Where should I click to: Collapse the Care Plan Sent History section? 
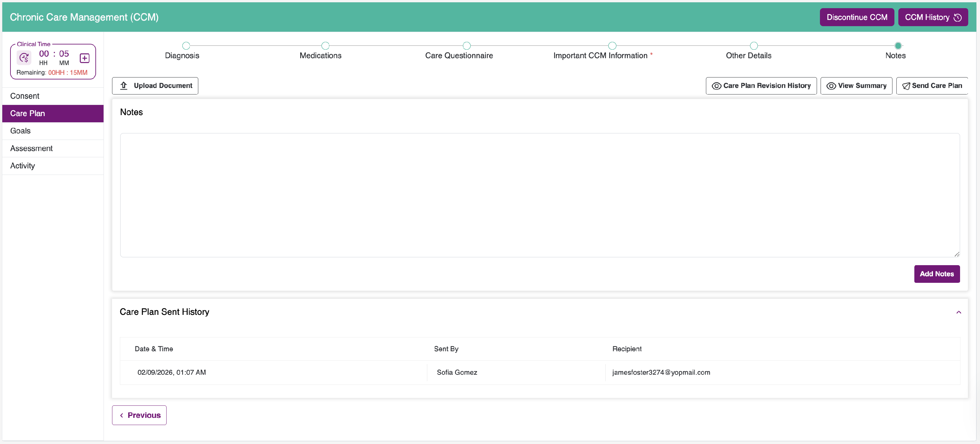[x=958, y=312]
